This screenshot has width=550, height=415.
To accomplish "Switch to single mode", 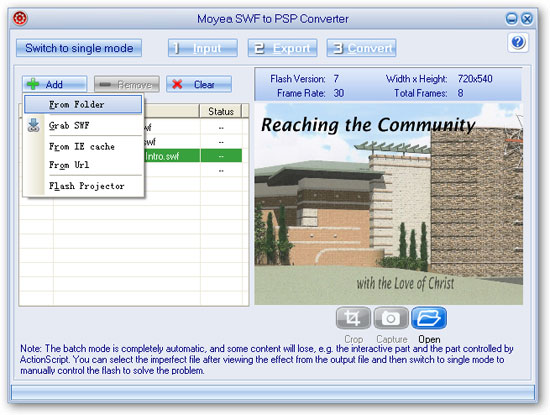I will 79,48.
